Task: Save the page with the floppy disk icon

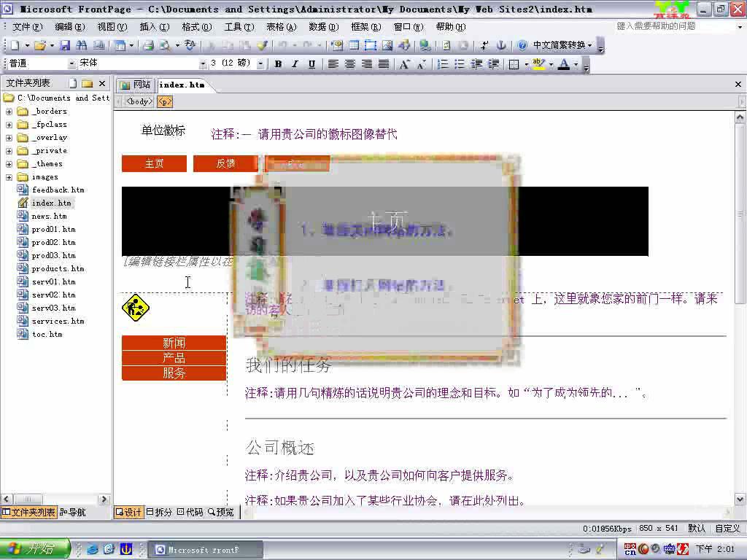Action: [65, 45]
